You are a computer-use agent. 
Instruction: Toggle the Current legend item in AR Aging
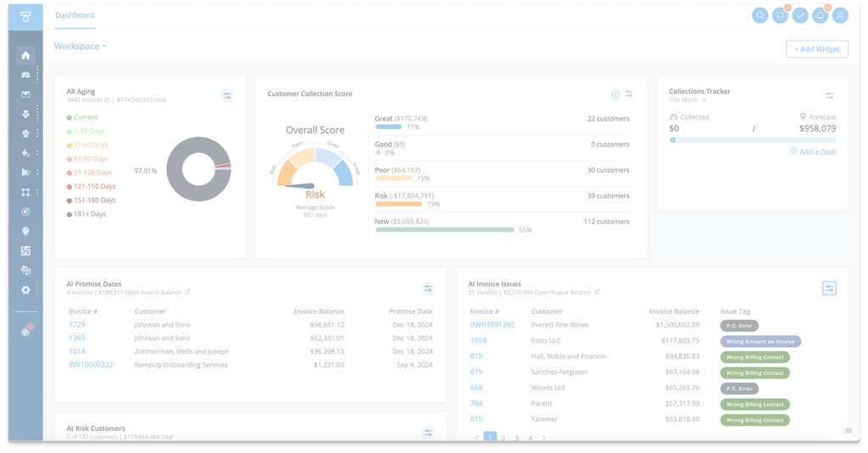pyautogui.click(x=82, y=117)
